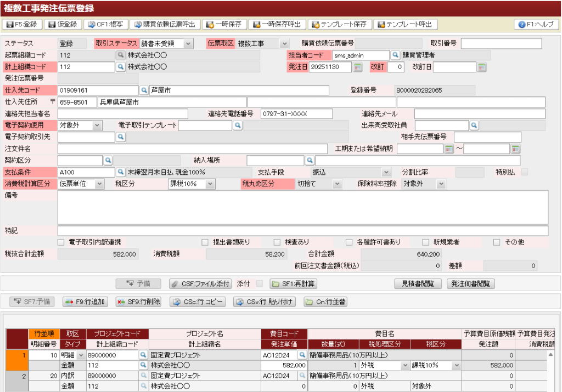
Task: Open the start date calendar for 工期または希望納期
Action: point(449,149)
